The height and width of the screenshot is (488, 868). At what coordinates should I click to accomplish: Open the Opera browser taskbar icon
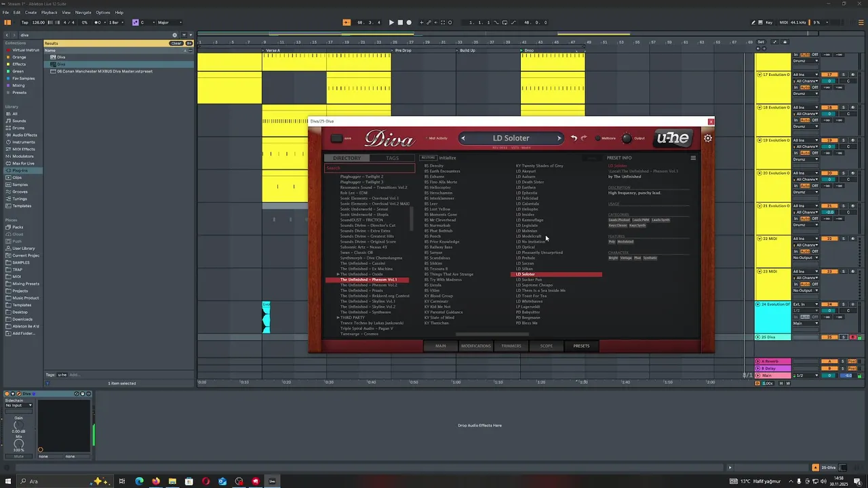point(205,481)
